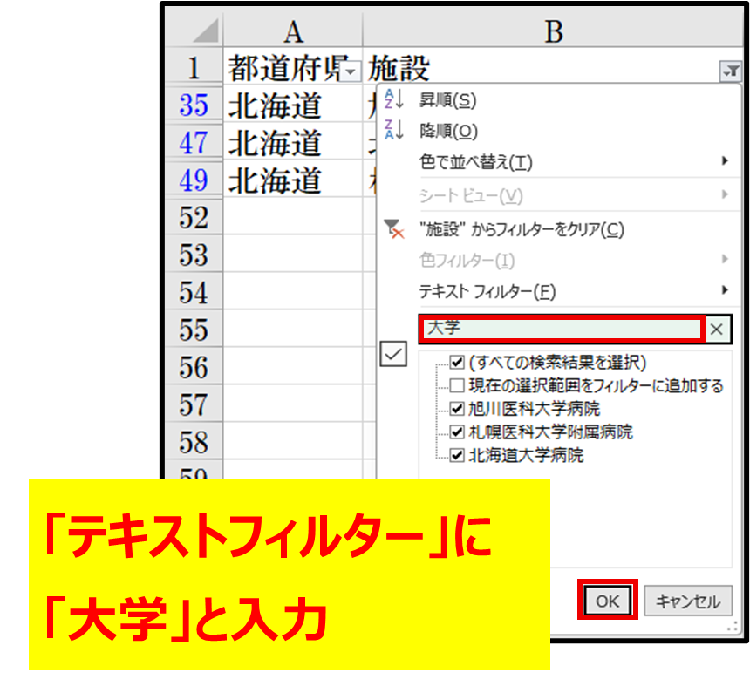750x700 pixels.
Task: Uncheck 北海道大学病院 in the list
Action: (457, 455)
